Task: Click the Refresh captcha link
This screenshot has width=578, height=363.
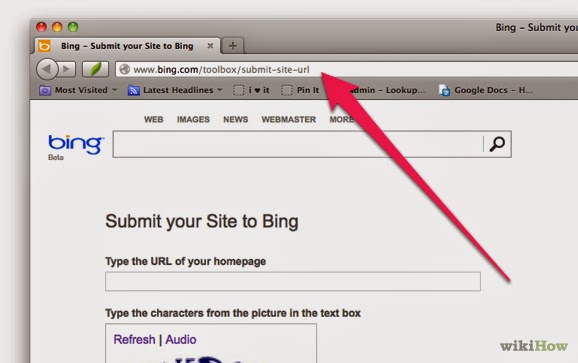Action: pos(134,339)
